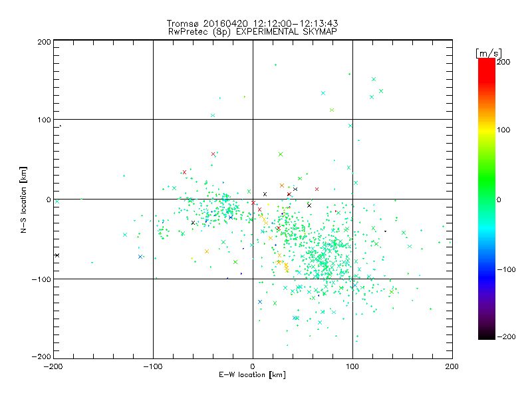Click the red top of the velocity colorbar
Screen dimensions: 532x399
(486, 62)
